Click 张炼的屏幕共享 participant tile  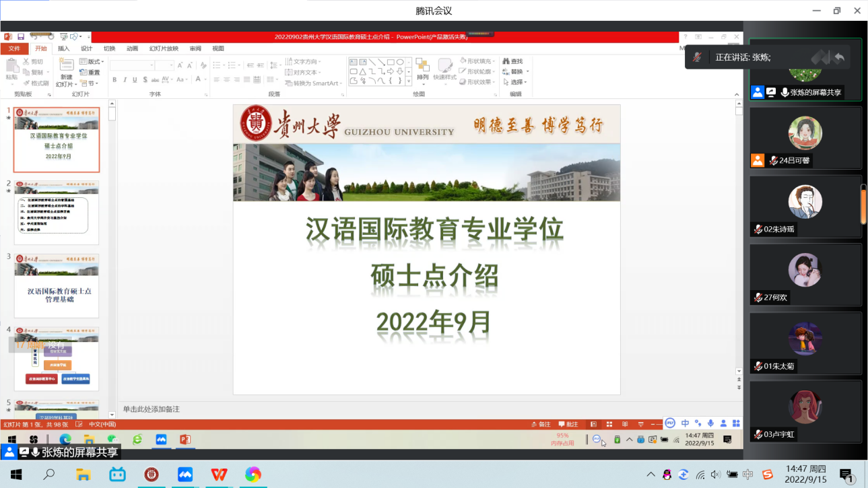tap(805, 70)
